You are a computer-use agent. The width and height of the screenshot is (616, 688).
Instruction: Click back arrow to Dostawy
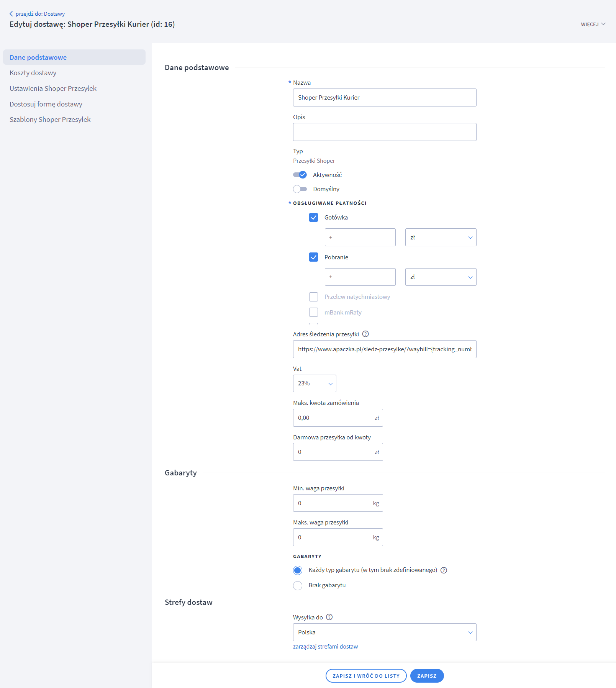tap(11, 14)
